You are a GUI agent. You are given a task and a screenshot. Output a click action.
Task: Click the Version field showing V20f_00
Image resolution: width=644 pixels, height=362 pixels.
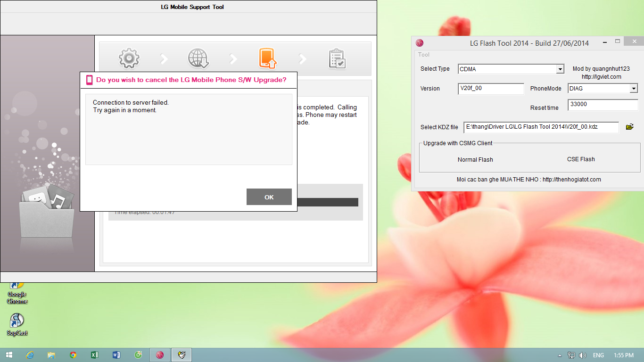[491, 89]
